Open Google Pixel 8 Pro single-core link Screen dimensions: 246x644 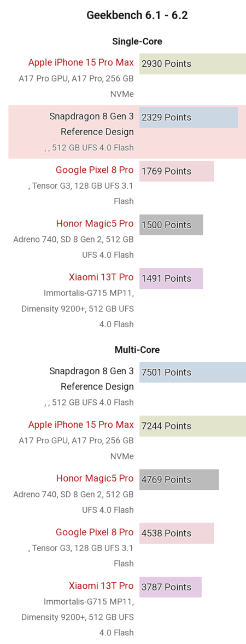[95, 170]
